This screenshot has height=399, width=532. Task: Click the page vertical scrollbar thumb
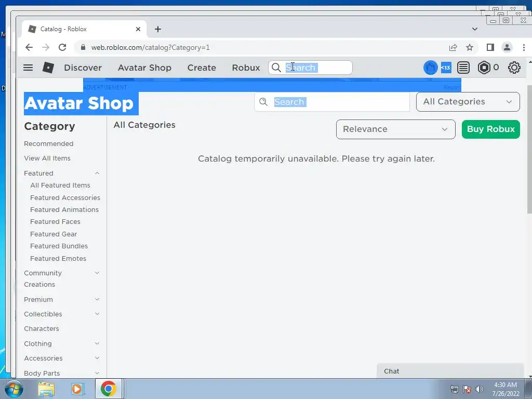point(529,149)
